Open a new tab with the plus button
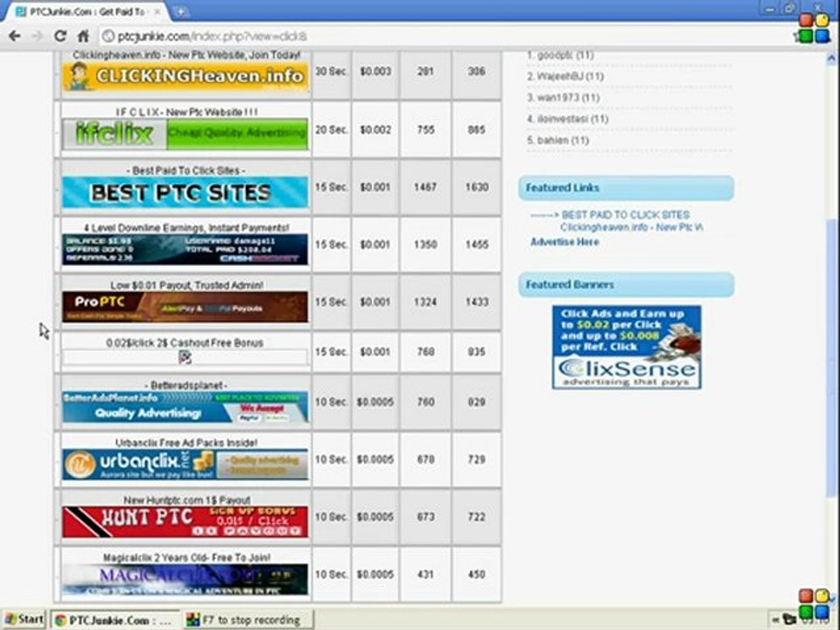840x630 pixels. tap(181, 11)
